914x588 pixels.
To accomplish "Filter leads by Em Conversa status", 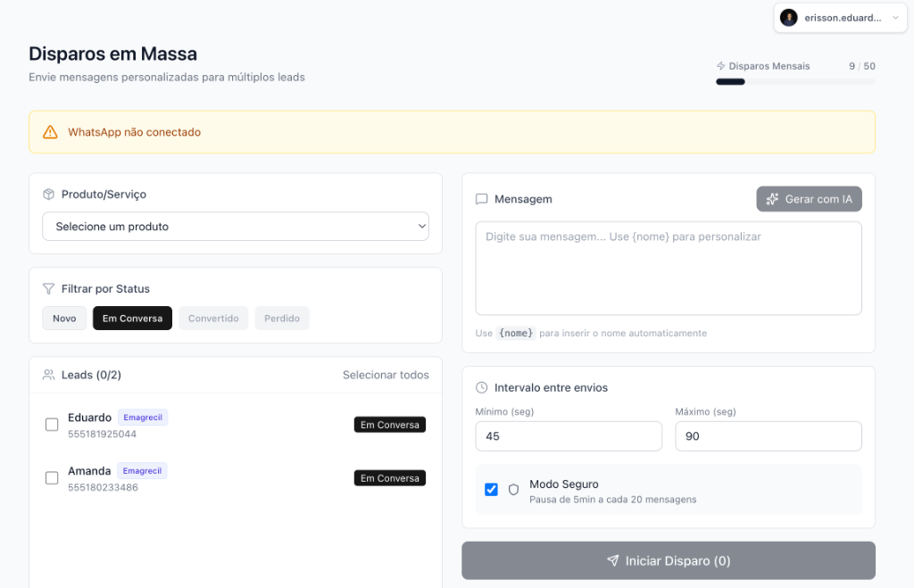I will coord(132,319).
